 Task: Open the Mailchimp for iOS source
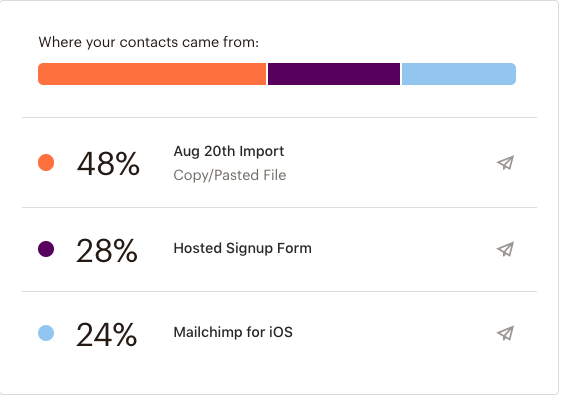click(233, 332)
